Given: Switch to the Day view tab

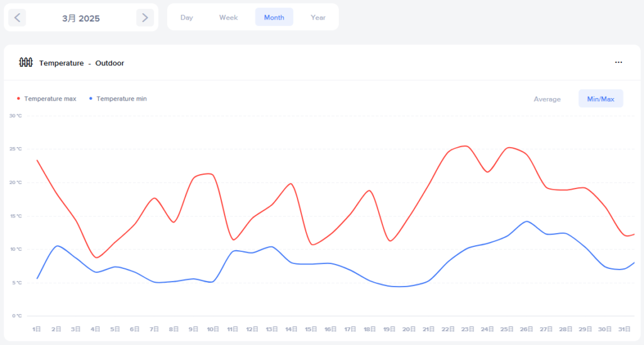Looking at the screenshot, I should coord(187,18).
